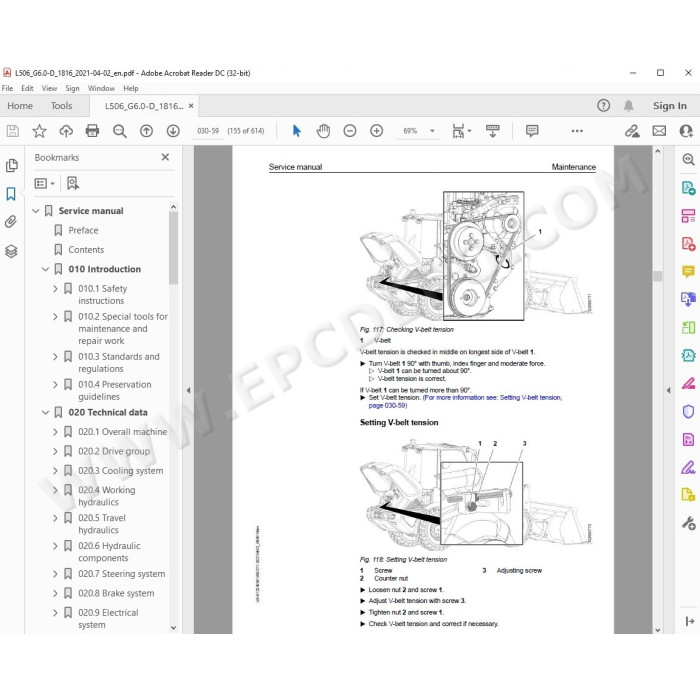Expand 010.1 Safety instructions bookmark
This screenshot has height=700, width=700.
coord(55,289)
